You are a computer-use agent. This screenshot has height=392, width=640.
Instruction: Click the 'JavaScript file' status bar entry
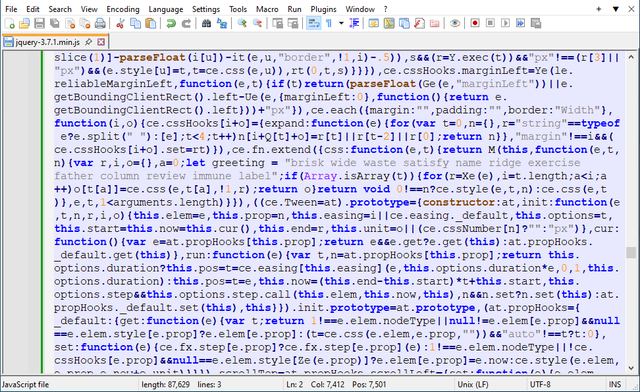coord(25,384)
